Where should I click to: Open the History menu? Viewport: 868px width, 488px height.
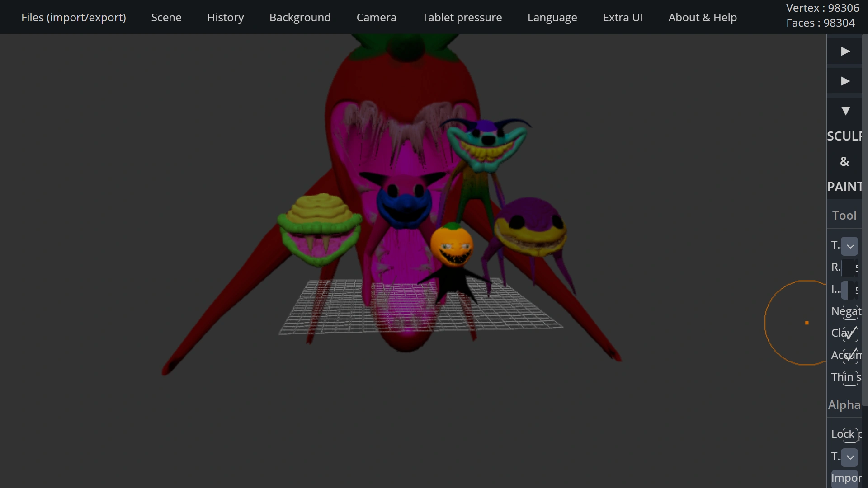pyautogui.click(x=225, y=17)
